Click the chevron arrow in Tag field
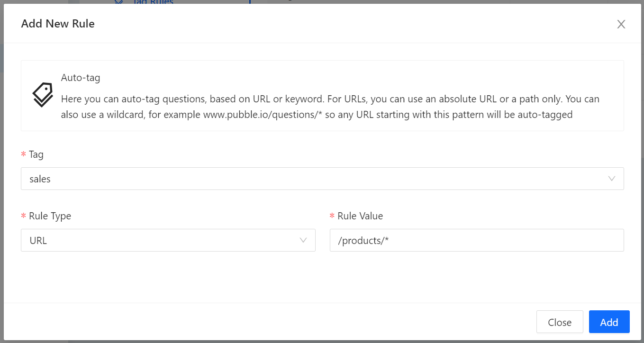This screenshot has width=644, height=343. tap(612, 179)
